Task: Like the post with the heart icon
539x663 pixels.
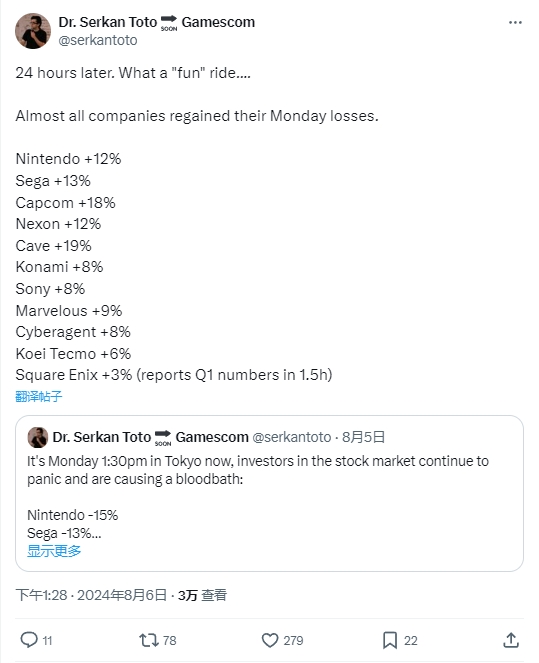Action: point(270,640)
